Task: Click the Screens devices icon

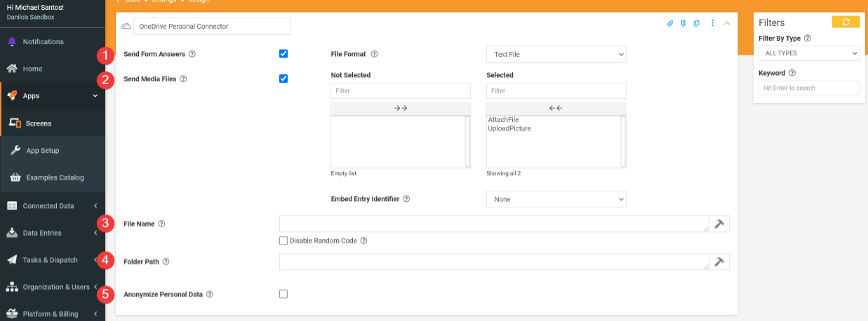Action: pos(15,123)
